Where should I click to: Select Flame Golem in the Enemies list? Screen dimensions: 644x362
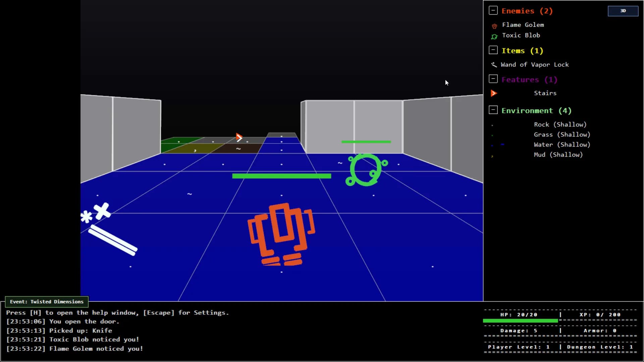click(x=523, y=25)
